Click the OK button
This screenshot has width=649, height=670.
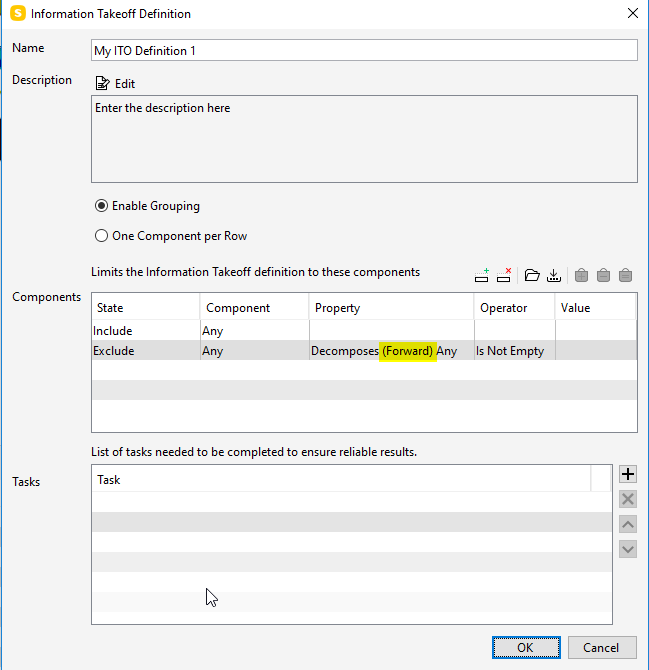pos(526,648)
